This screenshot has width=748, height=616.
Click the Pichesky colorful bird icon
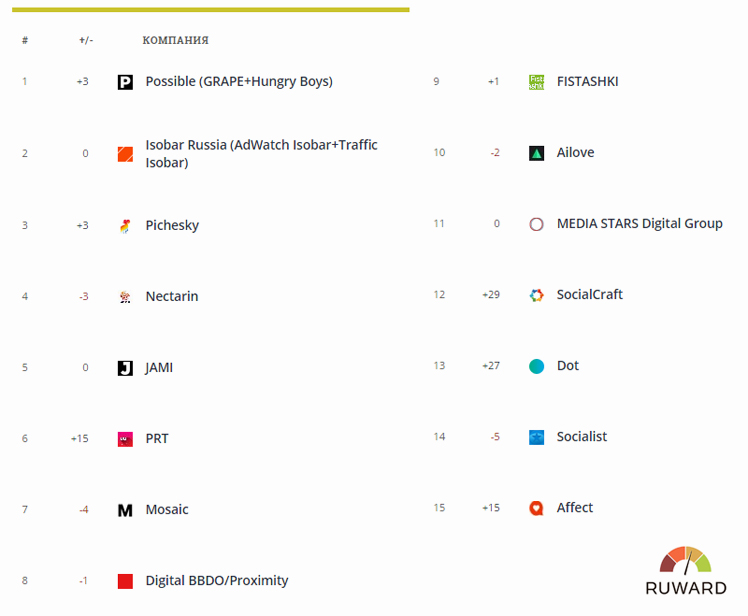[125, 226]
